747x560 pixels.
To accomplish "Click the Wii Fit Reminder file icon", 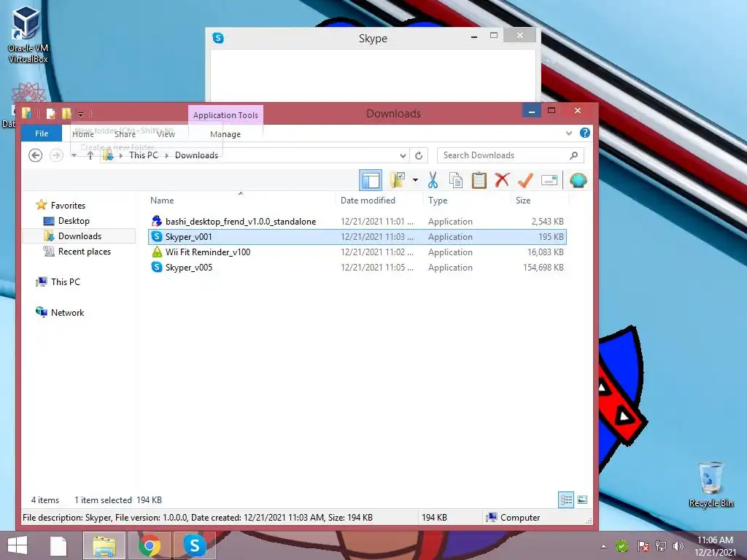I will [157, 252].
